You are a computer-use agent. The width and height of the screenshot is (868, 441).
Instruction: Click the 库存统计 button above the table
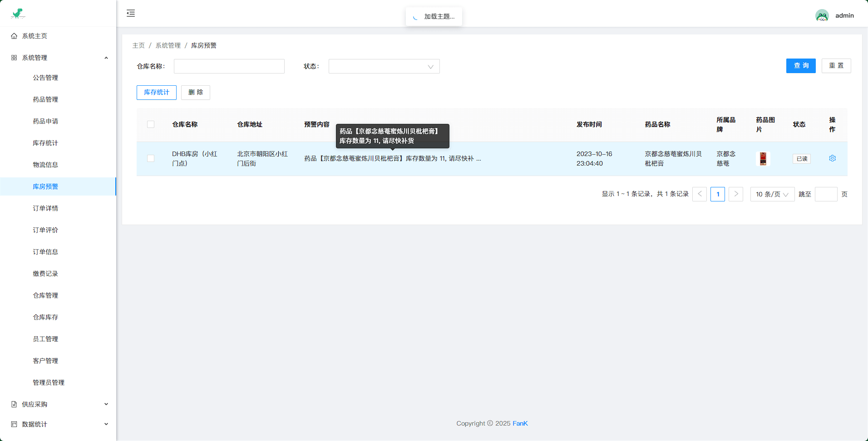tap(157, 93)
